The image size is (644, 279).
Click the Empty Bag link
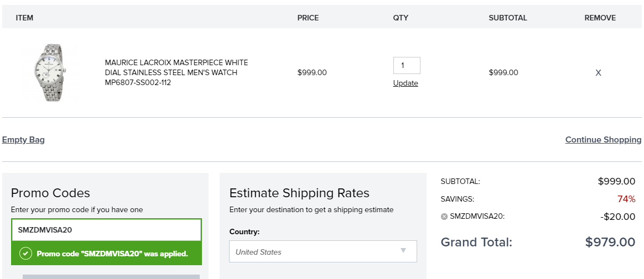click(23, 139)
